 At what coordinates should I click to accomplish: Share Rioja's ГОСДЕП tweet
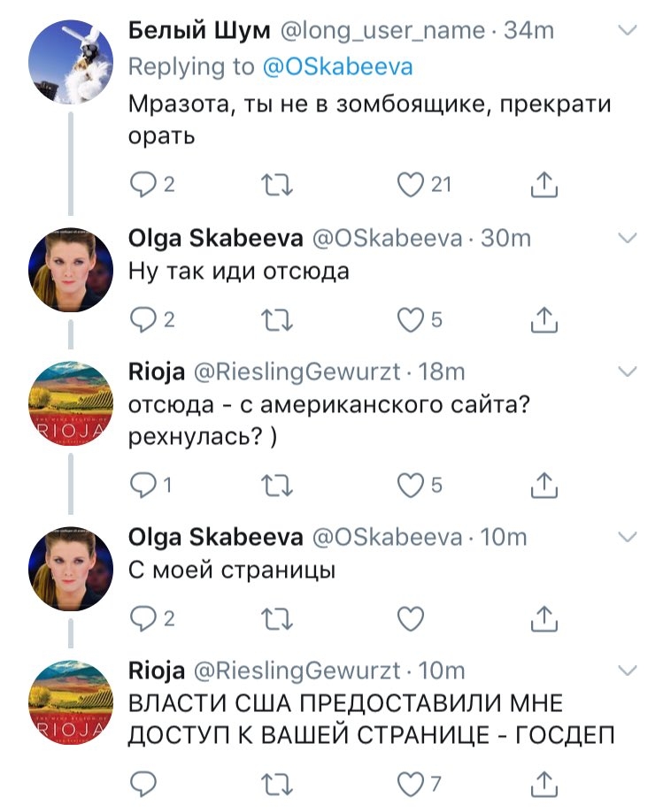544,784
